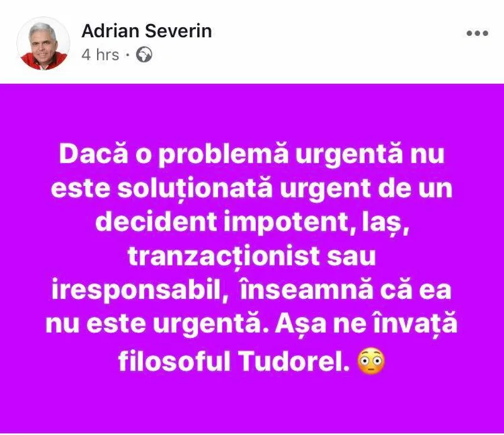
Task: Click the dot separator beside the timestamp
Action: (128, 55)
